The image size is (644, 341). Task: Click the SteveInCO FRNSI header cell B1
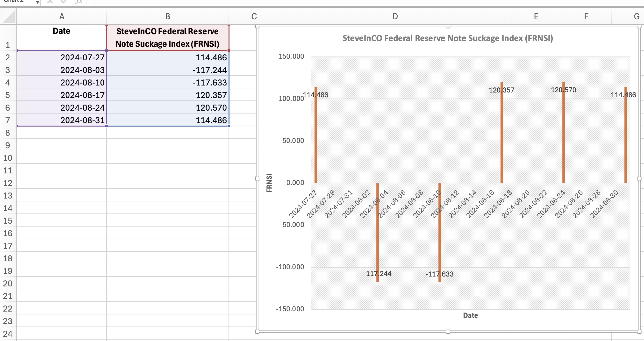(x=167, y=37)
